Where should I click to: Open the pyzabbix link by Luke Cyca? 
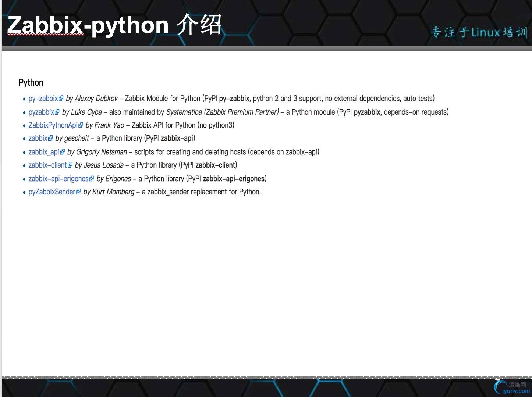click(41, 112)
